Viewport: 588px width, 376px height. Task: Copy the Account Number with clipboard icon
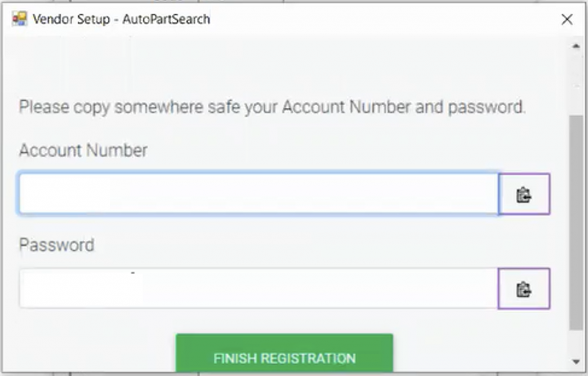[x=524, y=194]
